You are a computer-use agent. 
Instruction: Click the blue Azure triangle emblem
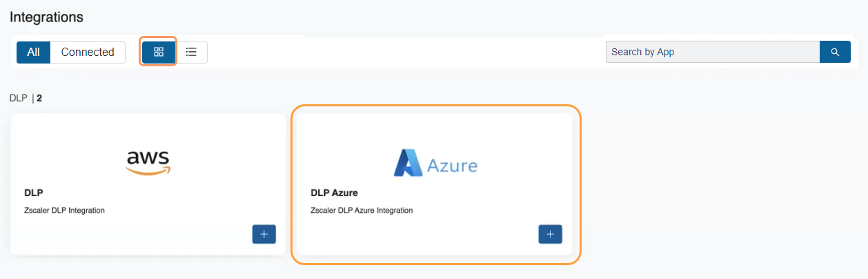(407, 163)
